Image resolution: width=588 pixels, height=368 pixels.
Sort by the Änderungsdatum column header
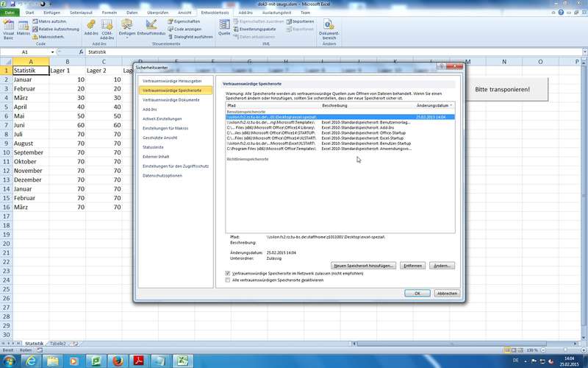pos(434,105)
